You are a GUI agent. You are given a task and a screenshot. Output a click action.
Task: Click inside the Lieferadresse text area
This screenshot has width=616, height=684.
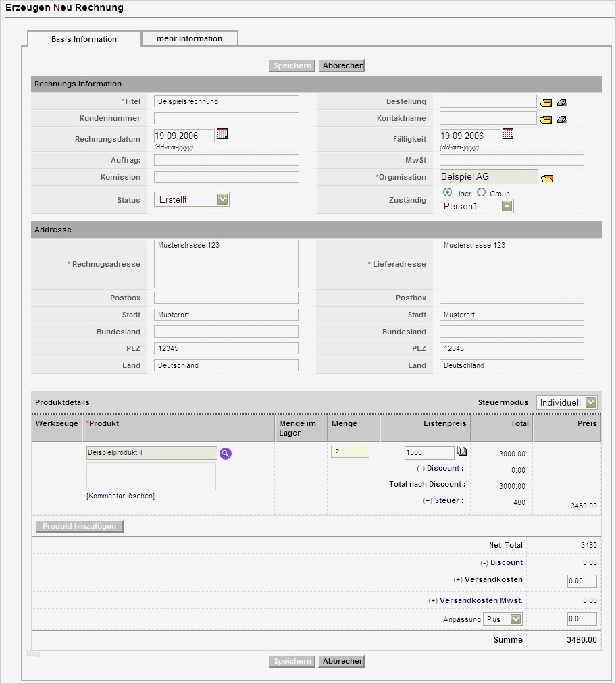[x=512, y=264]
